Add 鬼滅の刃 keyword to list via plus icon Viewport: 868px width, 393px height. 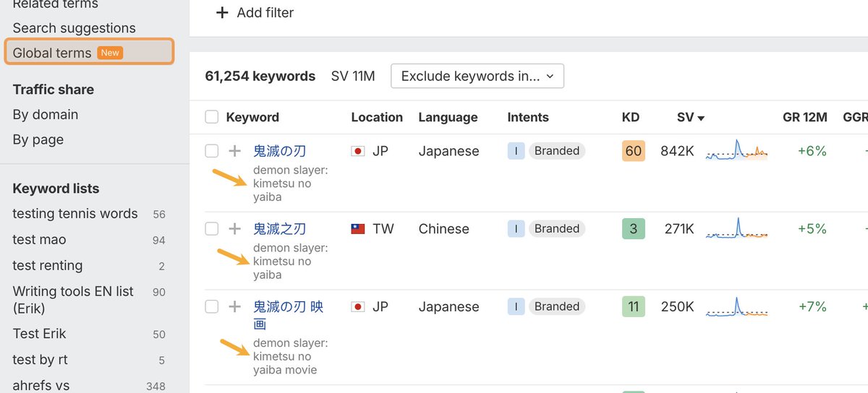(x=234, y=151)
